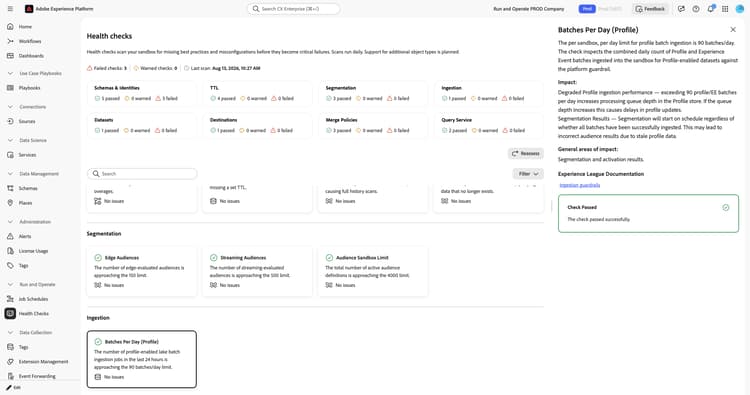This screenshot has height=395, width=750.
Task: Click the Experience League Documentation heading
Action: click(601, 174)
